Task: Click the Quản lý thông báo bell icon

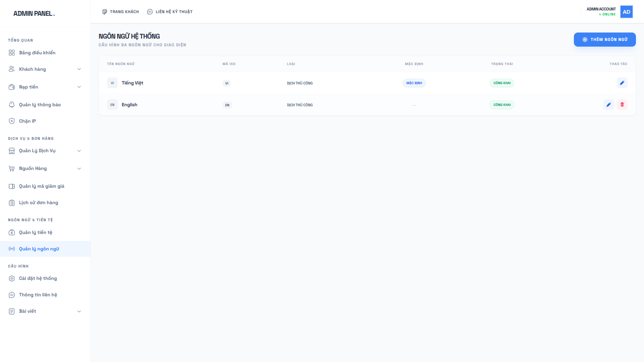Action: pos(12,105)
